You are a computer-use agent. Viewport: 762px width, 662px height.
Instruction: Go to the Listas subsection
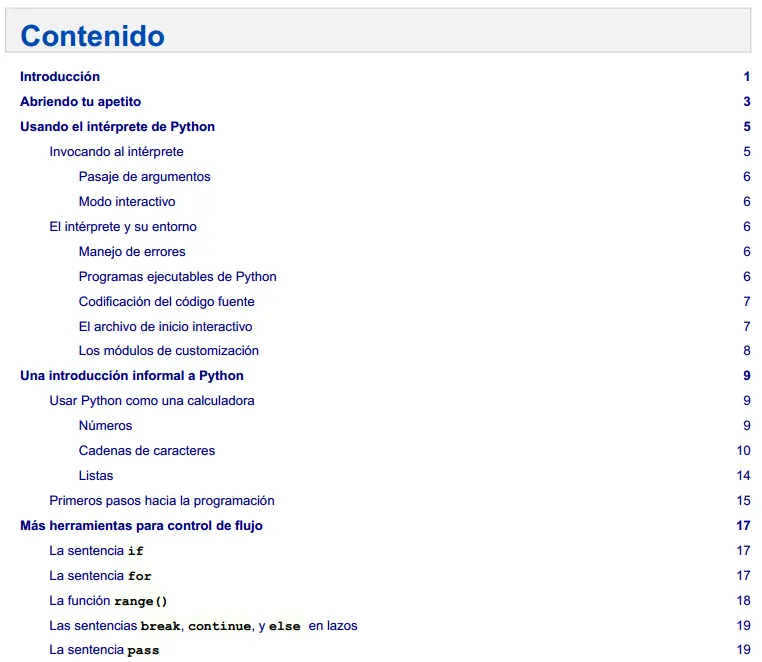(96, 476)
